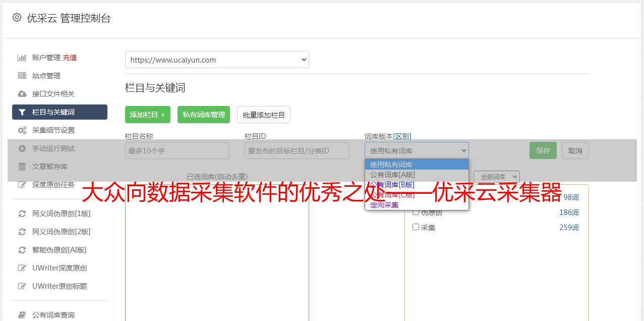Screen dimensions: 644x321
Task: Click the red 充值 link
Action: pos(70,58)
